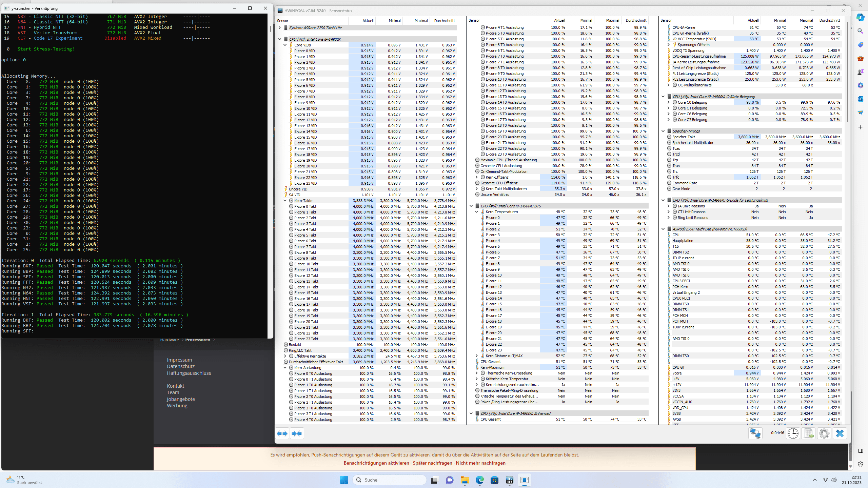
Task: Open HWiNFO sensor settings gear
Action: (x=824, y=433)
